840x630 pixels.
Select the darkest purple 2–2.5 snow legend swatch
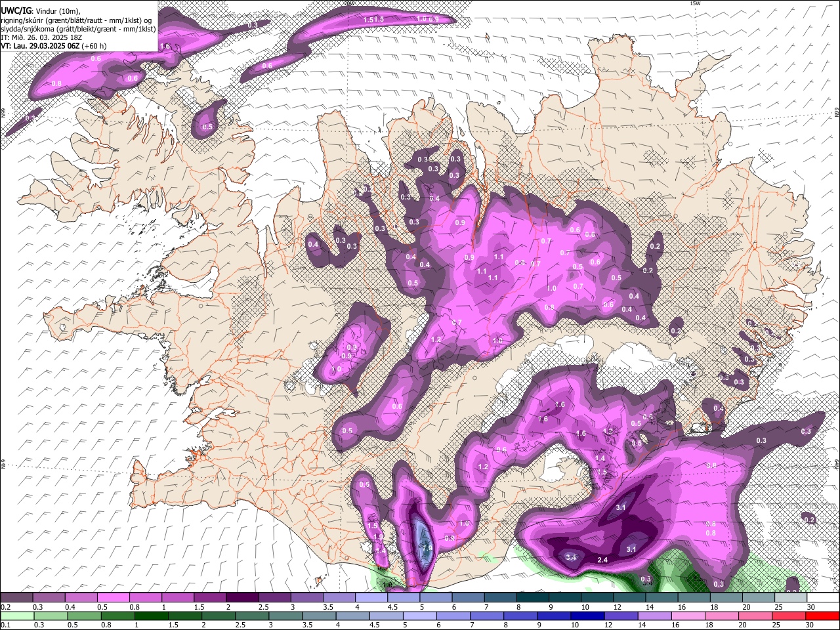(x=241, y=597)
